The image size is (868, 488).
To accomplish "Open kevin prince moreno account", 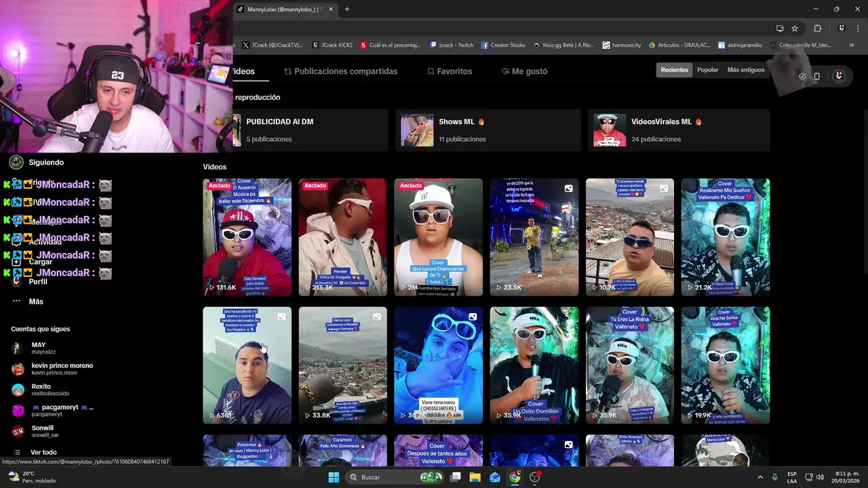I will tap(52, 369).
